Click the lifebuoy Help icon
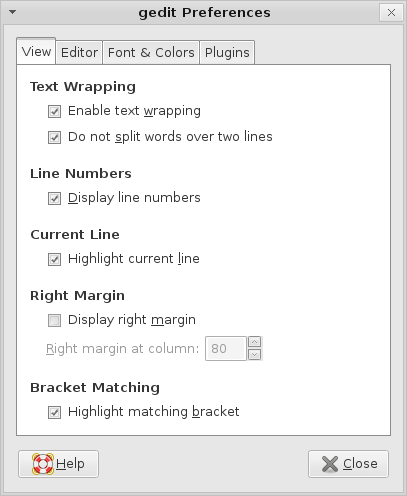The image size is (407, 496). tap(43, 464)
